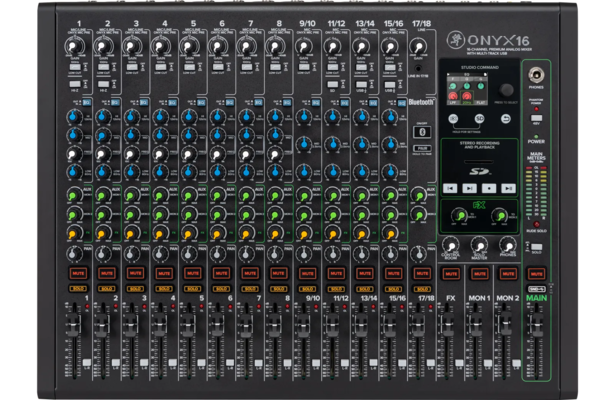This screenshot has height=400, width=615.
Task: Tap the round back-arrow button under the display
Action: click(x=506, y=118)
